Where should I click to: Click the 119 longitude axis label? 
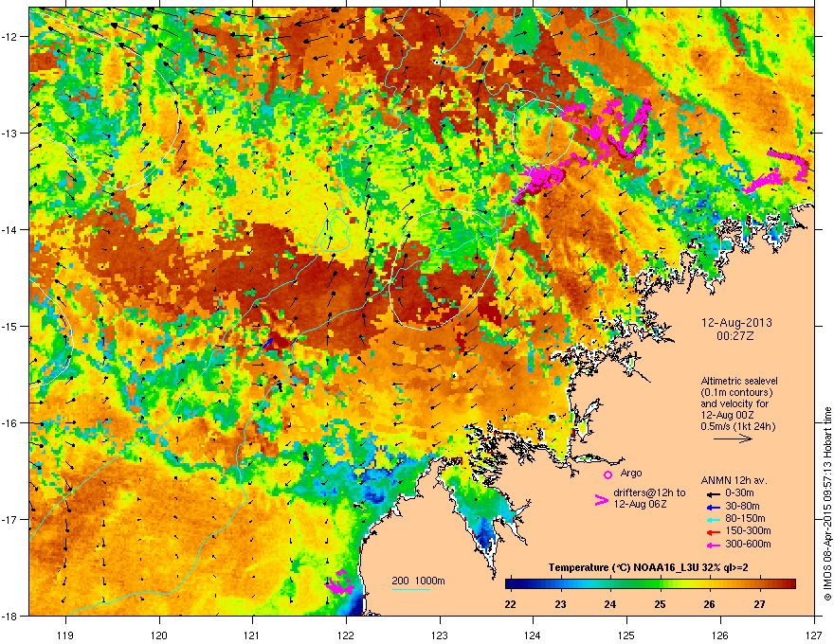pos(65,635)
